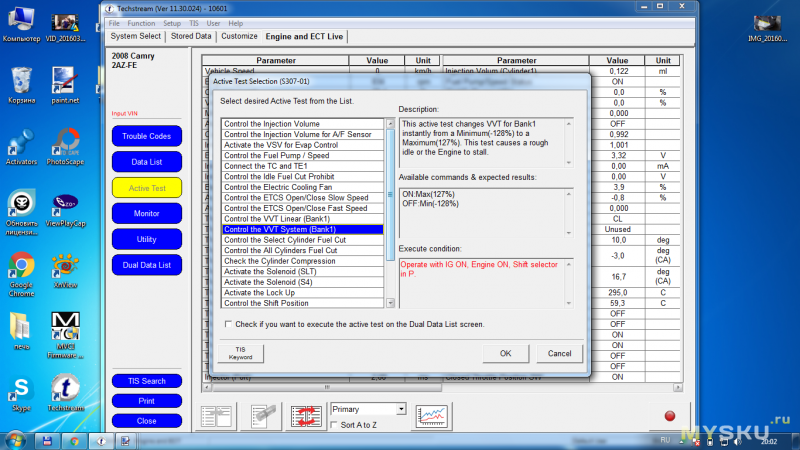
Task: Select Activate the VSV for Evap Control
Action: pos(303,145)
